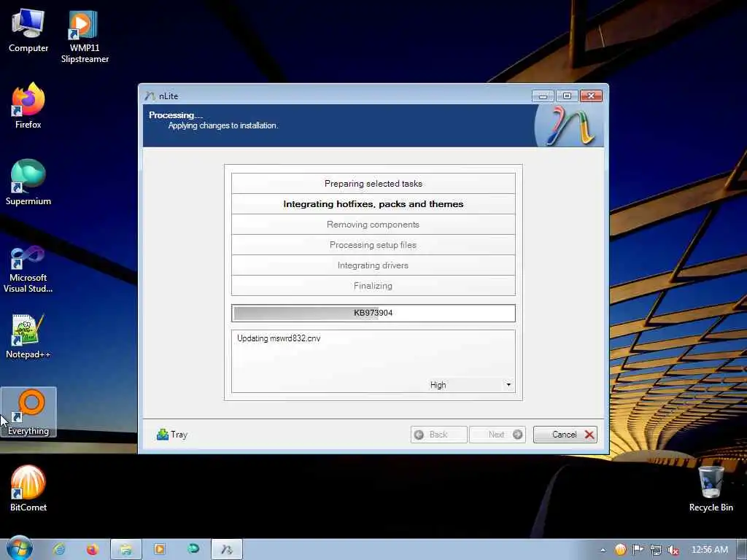Select Notepad++ desktop shortcut

tap(28, 335)
